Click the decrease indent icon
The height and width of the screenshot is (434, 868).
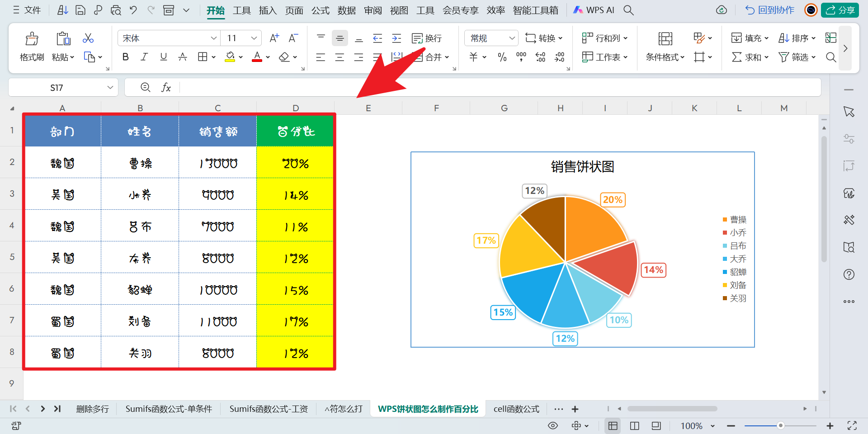[377, 38]
